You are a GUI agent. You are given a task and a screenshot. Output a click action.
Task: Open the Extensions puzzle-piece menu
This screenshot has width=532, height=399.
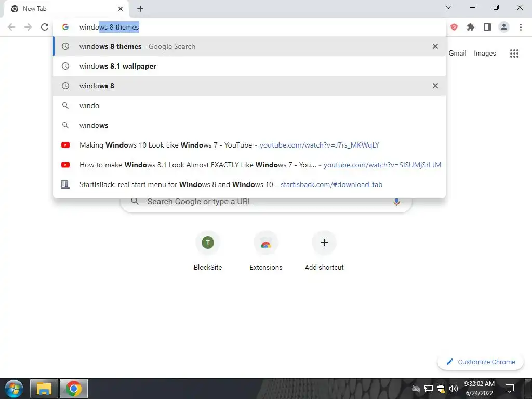[x=471, y=27]
